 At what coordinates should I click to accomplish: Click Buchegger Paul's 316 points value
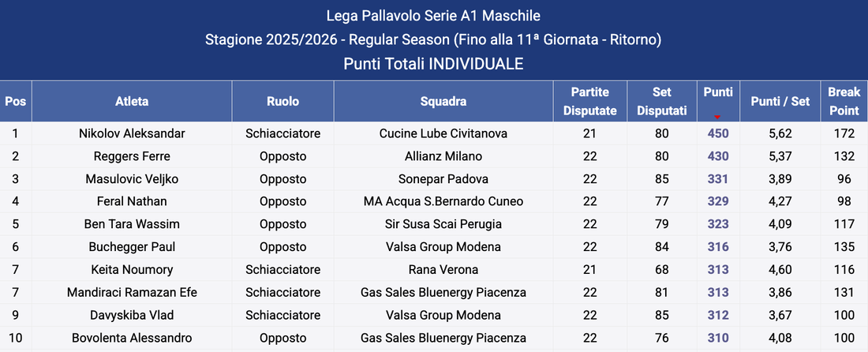point(718,247)
